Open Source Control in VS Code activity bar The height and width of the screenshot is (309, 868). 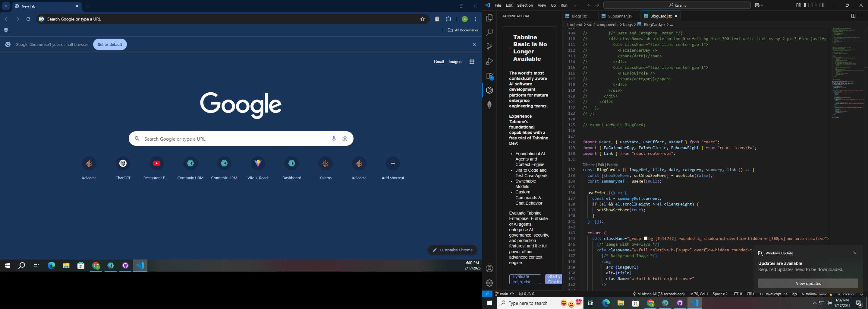tap(489, 47)
